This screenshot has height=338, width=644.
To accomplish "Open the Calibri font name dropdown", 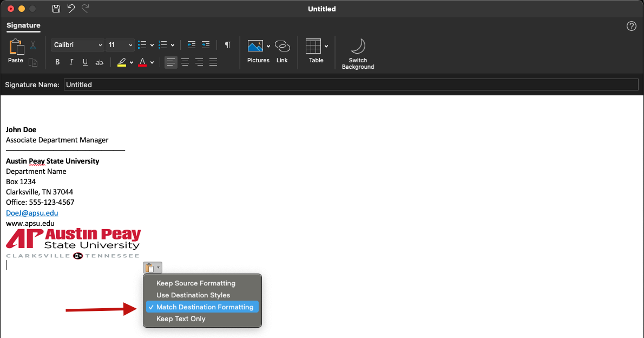I will (x=78, y=45).
